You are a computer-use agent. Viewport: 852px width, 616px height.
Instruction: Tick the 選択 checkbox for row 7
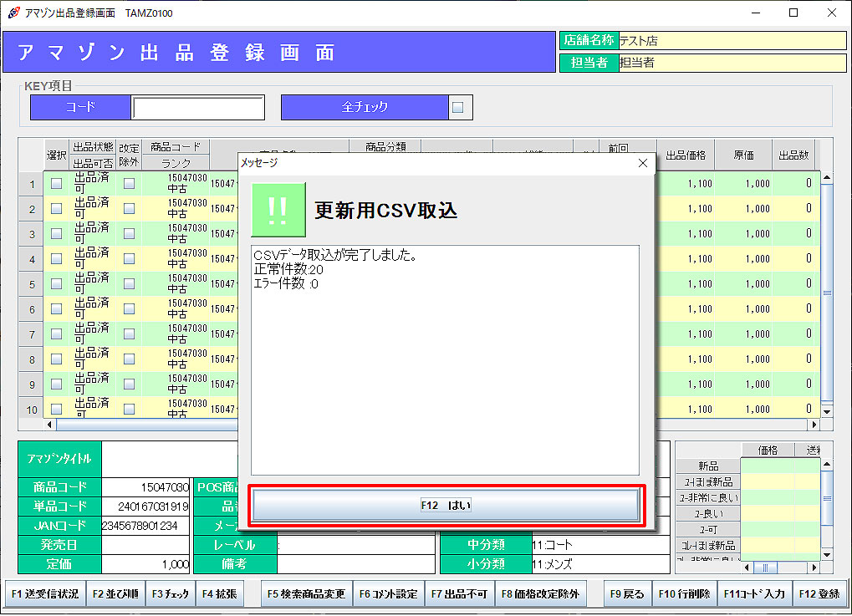(x=57, y=334)
